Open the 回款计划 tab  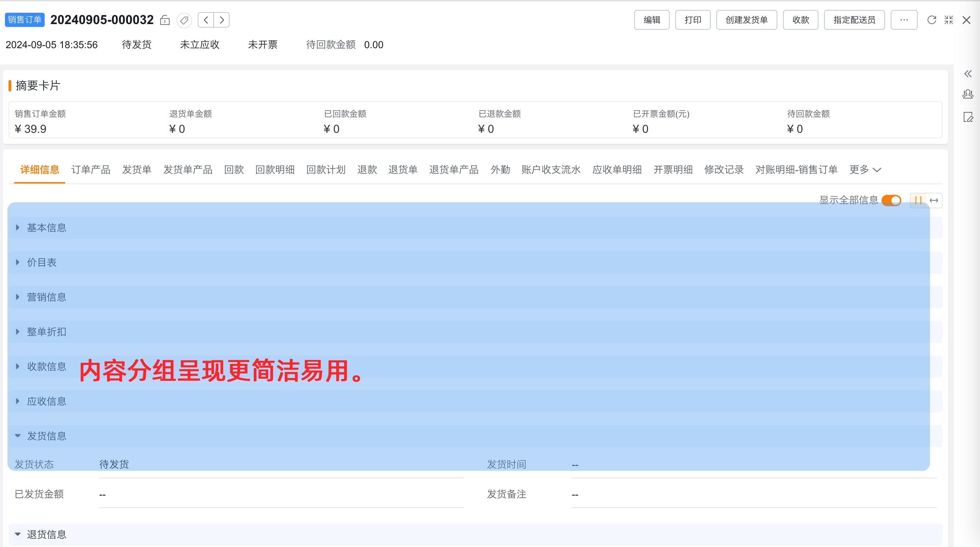tap(326, 170)
